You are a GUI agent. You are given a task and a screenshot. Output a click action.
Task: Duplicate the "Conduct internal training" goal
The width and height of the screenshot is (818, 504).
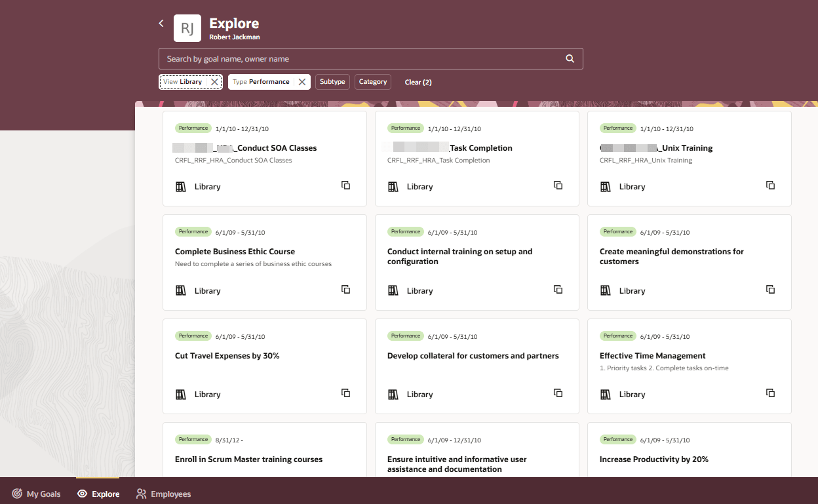pos(558,289)
